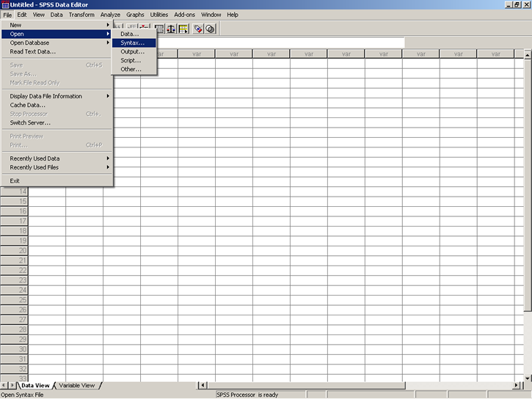Switch to the Data View tab

tap(35, 386)
